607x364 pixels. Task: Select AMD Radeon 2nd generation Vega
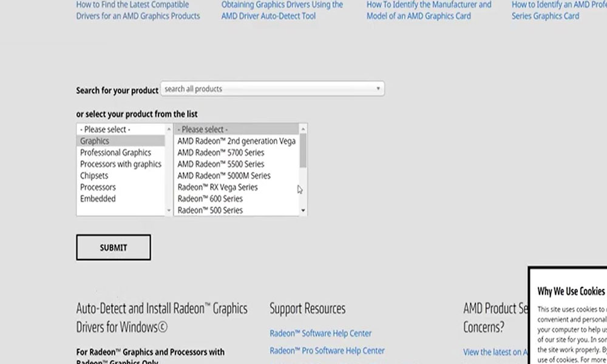pyautogui.click(x=237, y=141)
